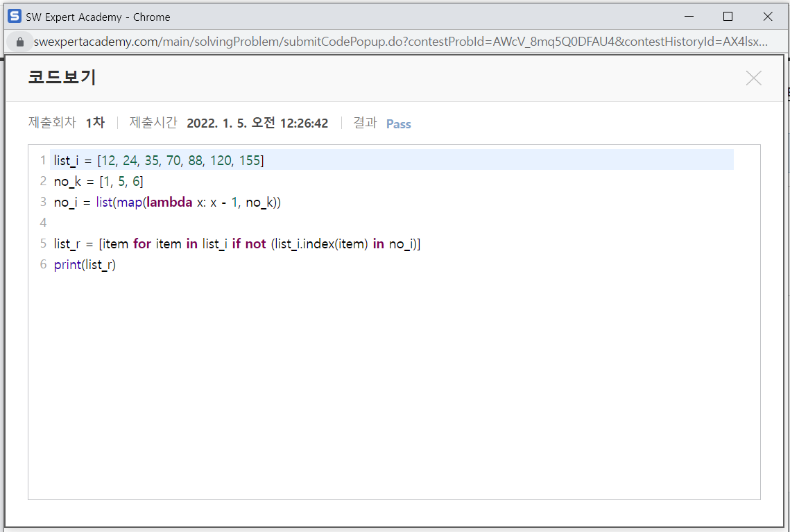
Task: Click the submission time 2022. 1. 5. 오전 12:26:42
Action: click(x=257, y=123)
